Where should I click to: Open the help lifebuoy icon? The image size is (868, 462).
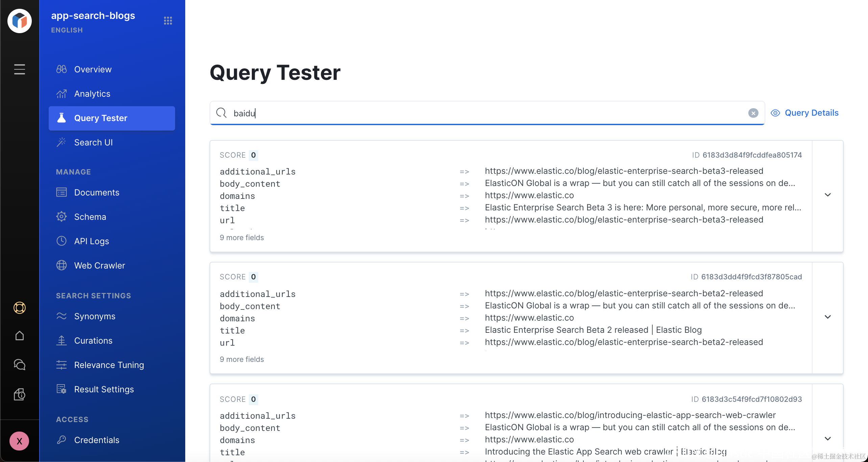click(x=20, y=308)
